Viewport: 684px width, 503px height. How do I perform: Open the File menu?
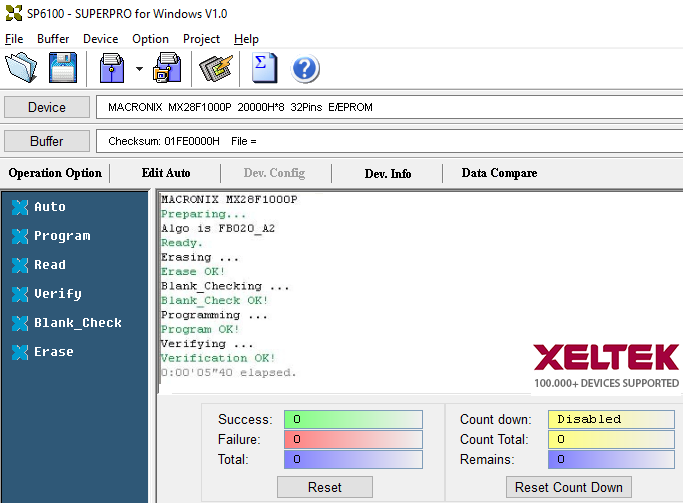coord(14,39)
